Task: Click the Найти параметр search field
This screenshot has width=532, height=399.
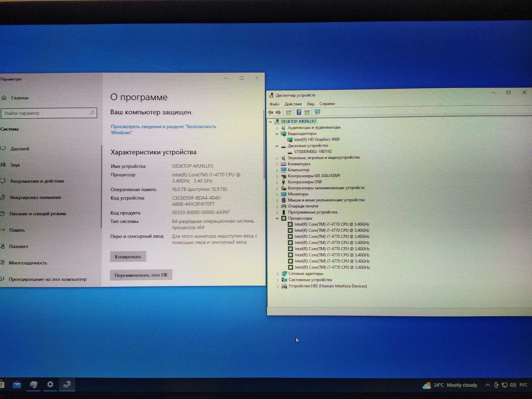Action: (49, 113)
